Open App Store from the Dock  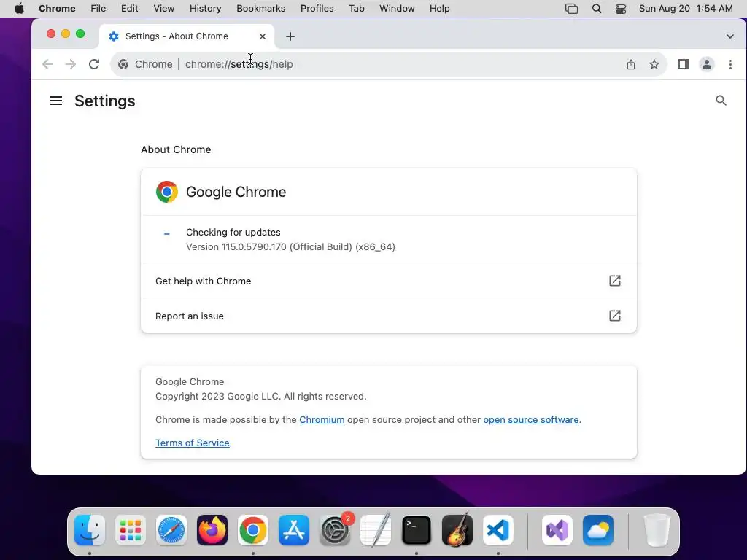click(x=294, y=530)
